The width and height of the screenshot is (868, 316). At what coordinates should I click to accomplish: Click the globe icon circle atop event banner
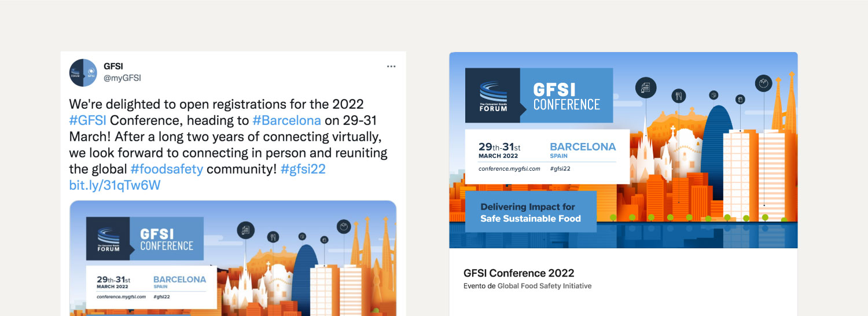pyautogui.click(x=764, y=83)
